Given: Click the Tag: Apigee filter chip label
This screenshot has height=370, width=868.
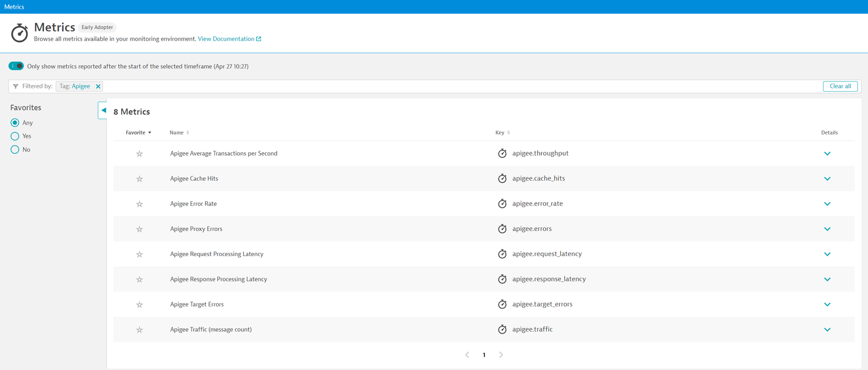Looking at the screenshot, I should point(75,86).
